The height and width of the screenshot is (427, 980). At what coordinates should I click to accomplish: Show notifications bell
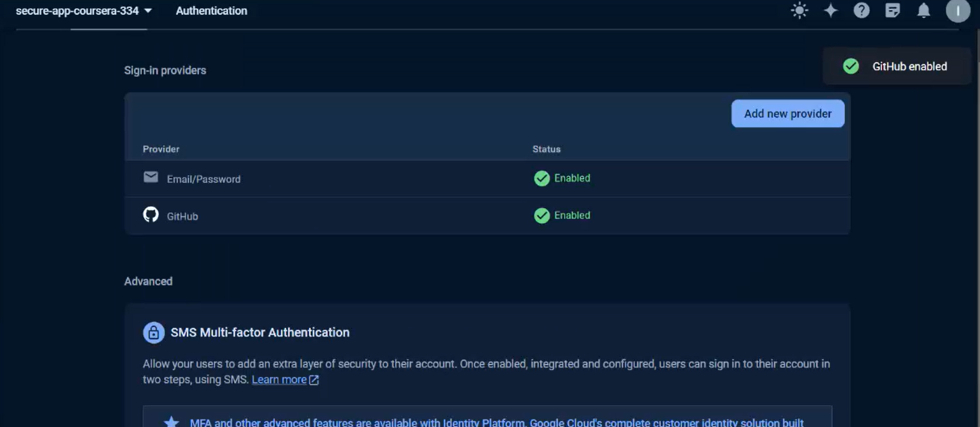[x=923, y=11]
